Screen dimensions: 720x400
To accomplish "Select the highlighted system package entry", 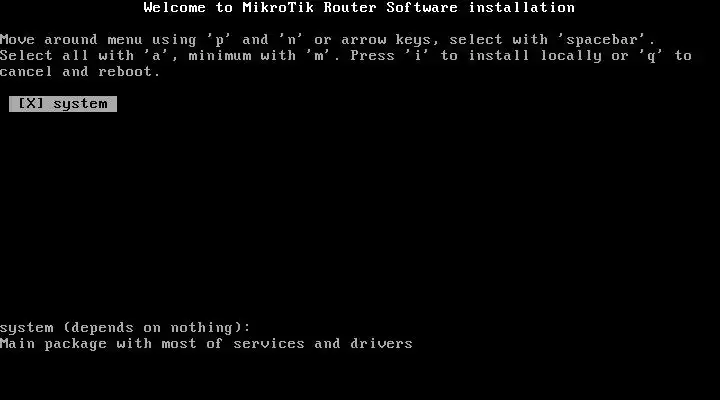I will 63,104.
